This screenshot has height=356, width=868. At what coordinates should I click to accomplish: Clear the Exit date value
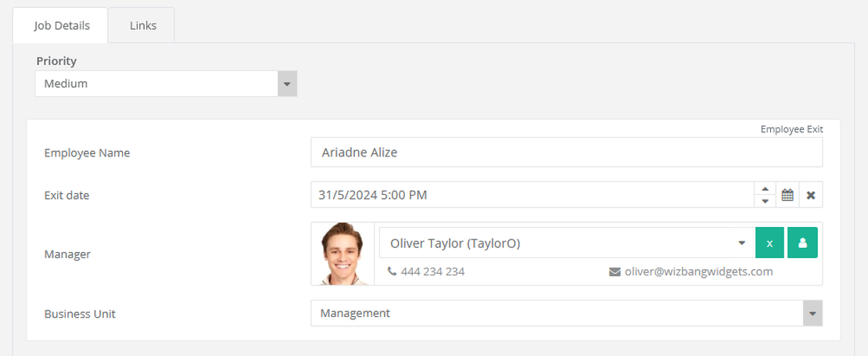(x=810, y=195)
